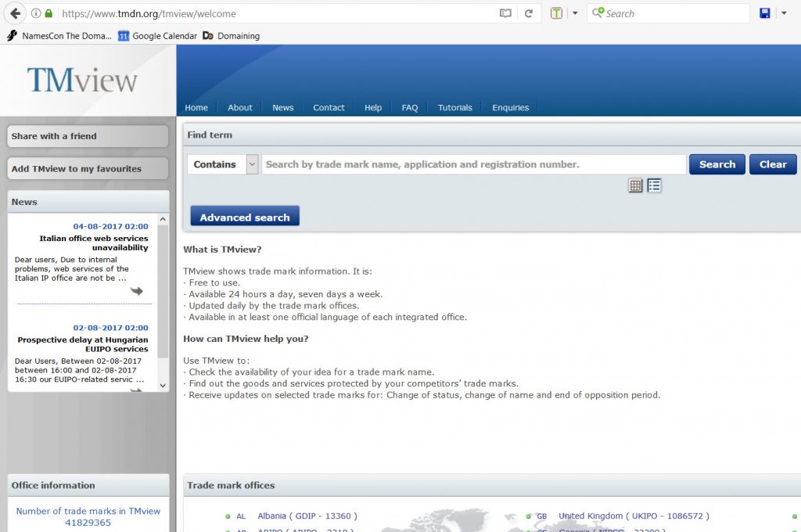This screenshot has height=532, width=801.
Task: Open the About menu item
Action: point(240,108)
